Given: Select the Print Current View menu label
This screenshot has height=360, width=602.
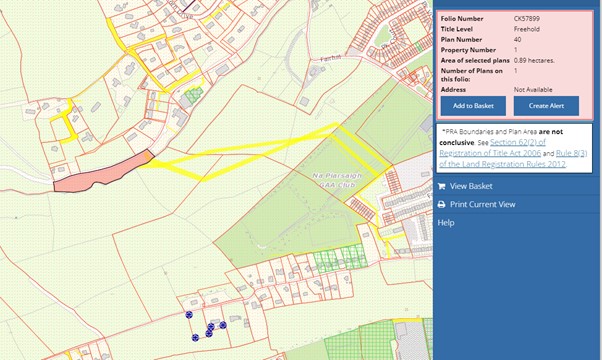Looking at the screenshot, I should 483,205.
